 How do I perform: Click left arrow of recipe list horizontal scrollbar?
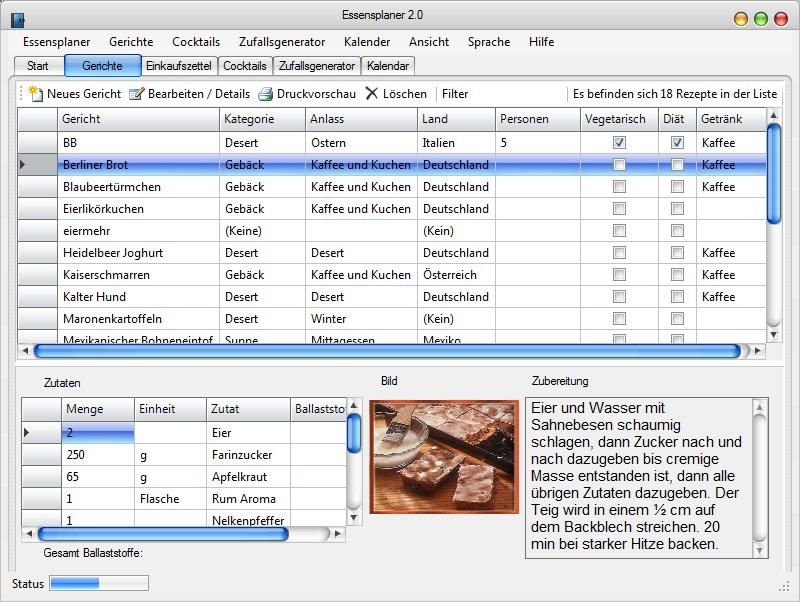(25, 351)
